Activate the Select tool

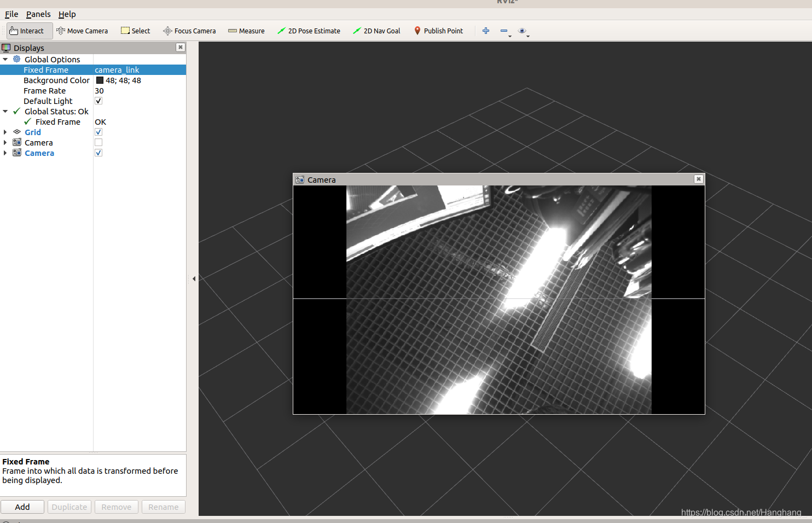[135, 31]
